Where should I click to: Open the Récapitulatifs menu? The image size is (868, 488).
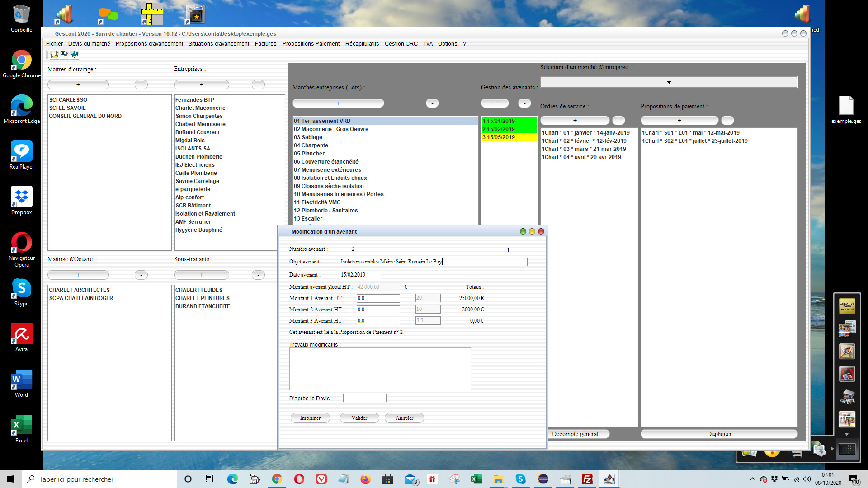coord(362,44)
